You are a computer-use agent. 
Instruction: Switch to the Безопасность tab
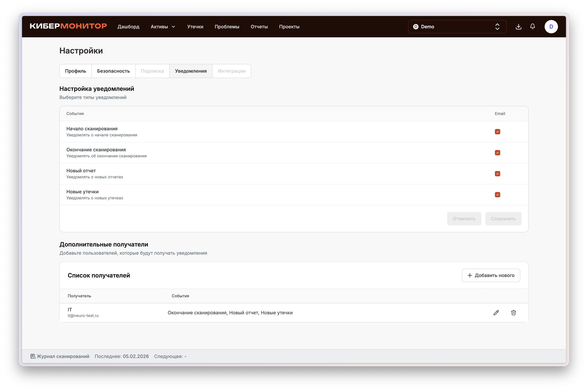pyautogui.click(x=113, y=71)
